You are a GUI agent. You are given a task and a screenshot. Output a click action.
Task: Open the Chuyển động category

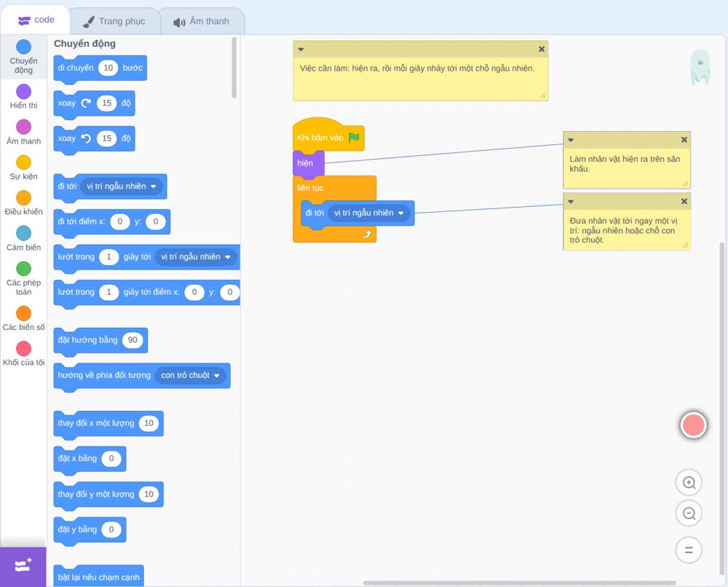coord(23,57)
